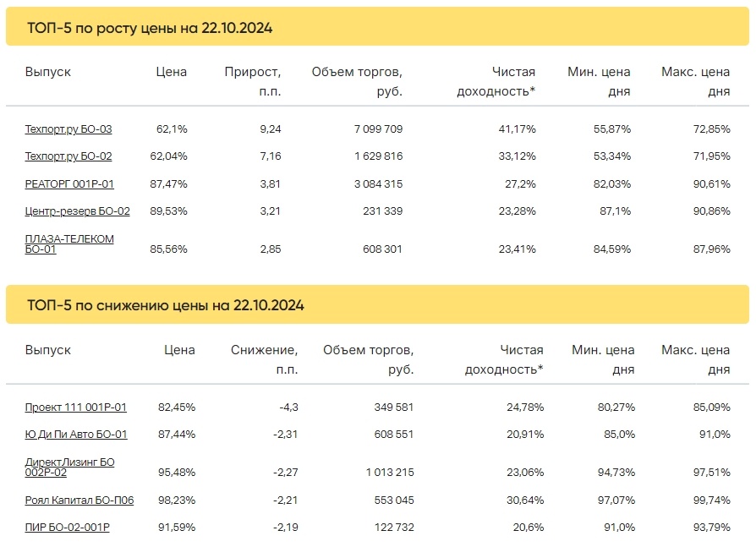Image resolution: width=756 pixels, height=547 pixels.
Task: Follow the Ю Ди Пи Авто БО-01 link
Action: pos(76,435)
